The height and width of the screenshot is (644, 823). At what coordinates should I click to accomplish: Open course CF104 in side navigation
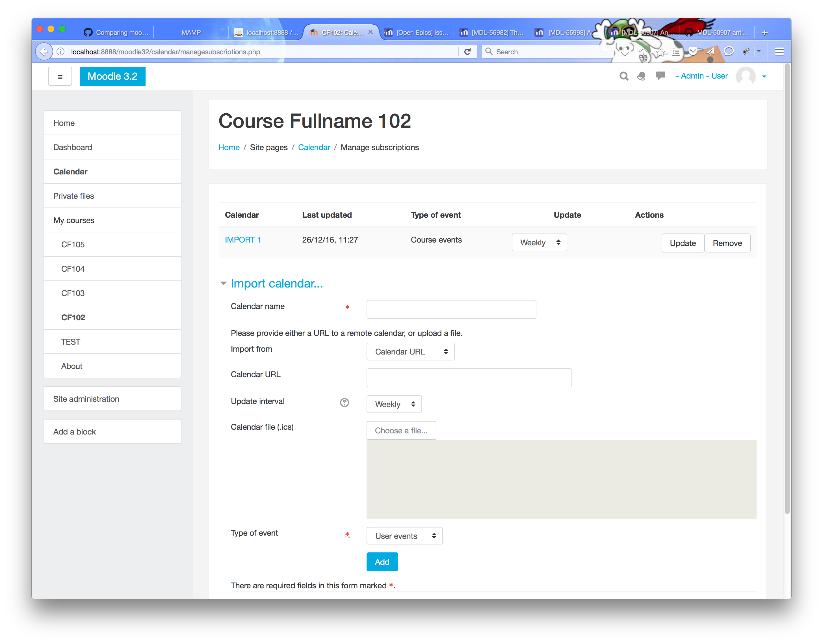[112, 269]
